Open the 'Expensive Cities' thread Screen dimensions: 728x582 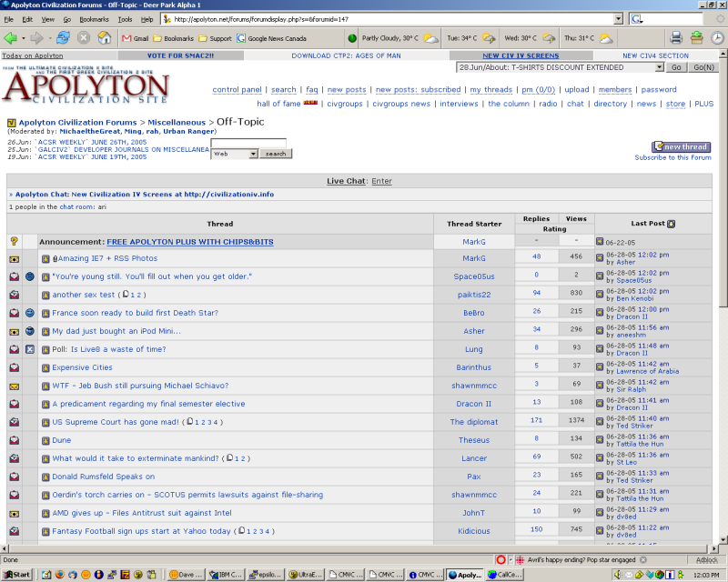point(83,367)
